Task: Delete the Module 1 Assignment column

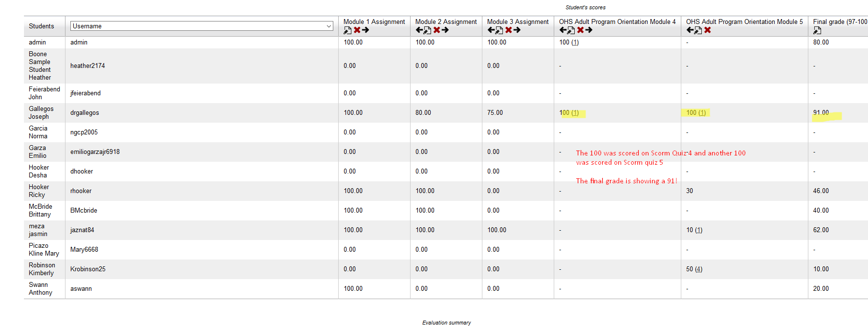Action: 357,30
